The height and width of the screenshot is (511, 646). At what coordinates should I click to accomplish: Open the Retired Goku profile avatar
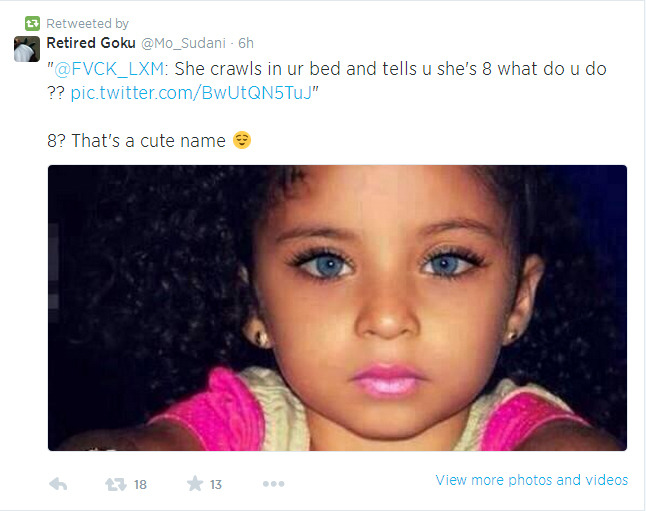tap(27, 49)
